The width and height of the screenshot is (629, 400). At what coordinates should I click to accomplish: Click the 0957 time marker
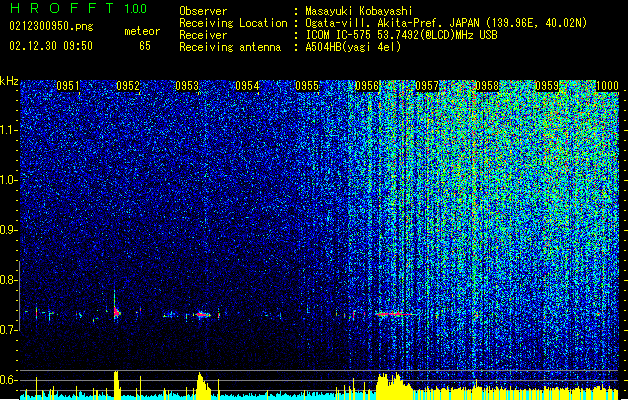point(427,86)
